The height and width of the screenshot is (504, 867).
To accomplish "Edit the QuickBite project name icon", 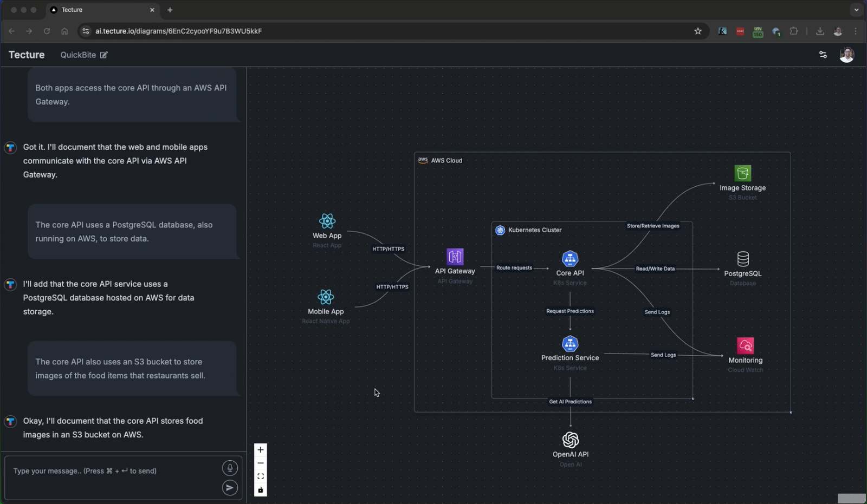I will (103, 55).
